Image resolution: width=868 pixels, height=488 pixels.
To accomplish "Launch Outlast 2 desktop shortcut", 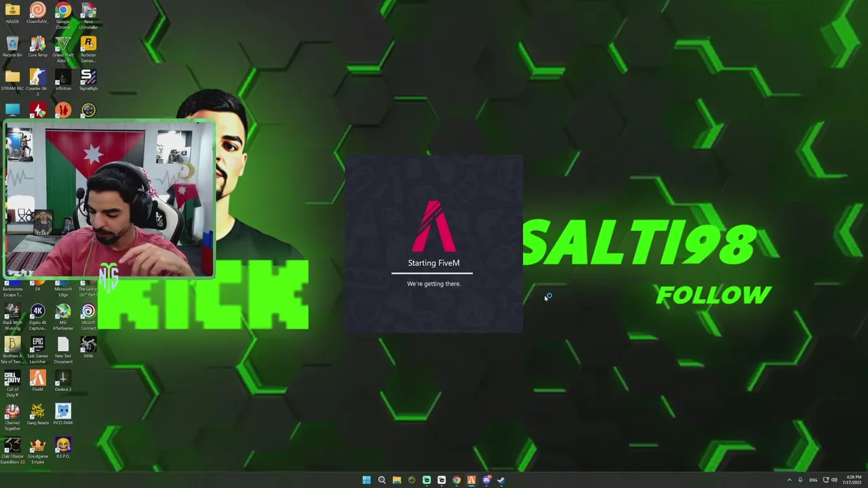I will (x=63, y=381).
